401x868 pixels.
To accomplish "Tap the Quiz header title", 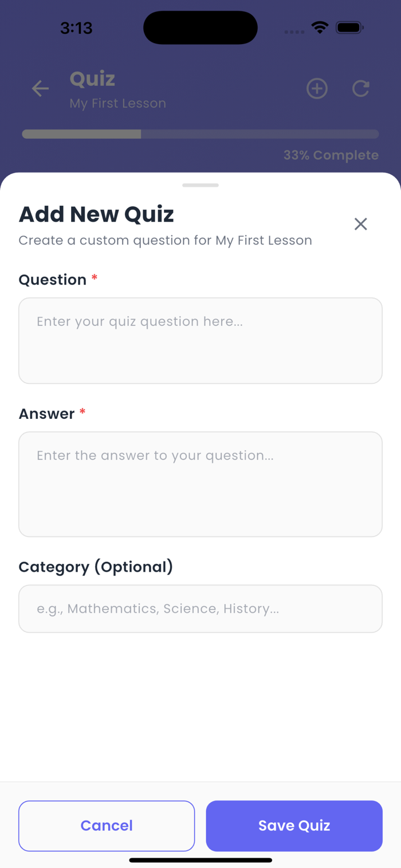I will (92, 79).
